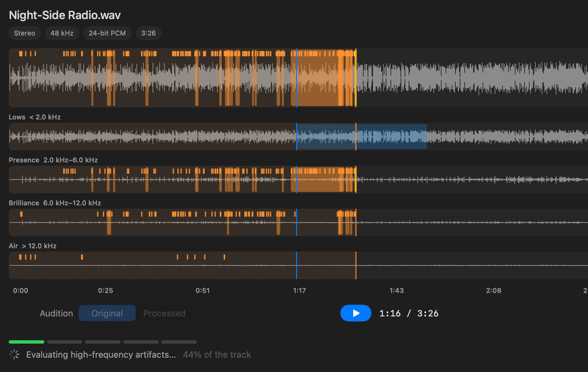Click the blue selection in Lows band
The height and width of the screenshot is (372, 588).
(362, 137)
